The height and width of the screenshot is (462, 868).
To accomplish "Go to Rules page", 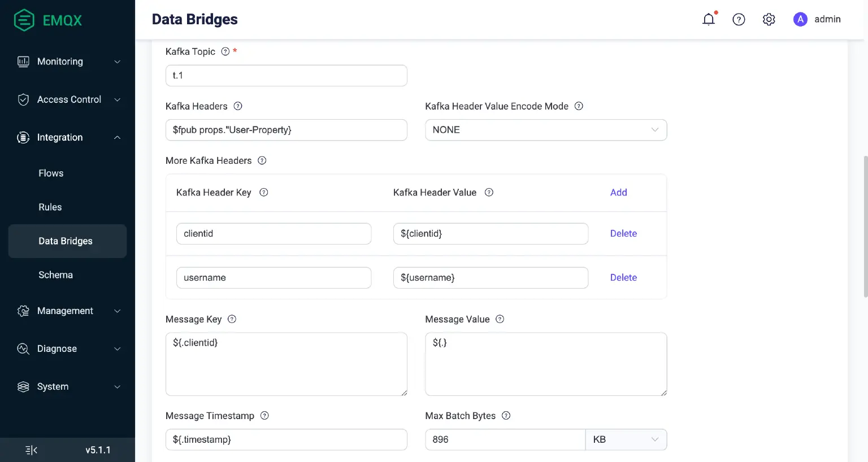I will pyautogui.click(x=50, y=207).
